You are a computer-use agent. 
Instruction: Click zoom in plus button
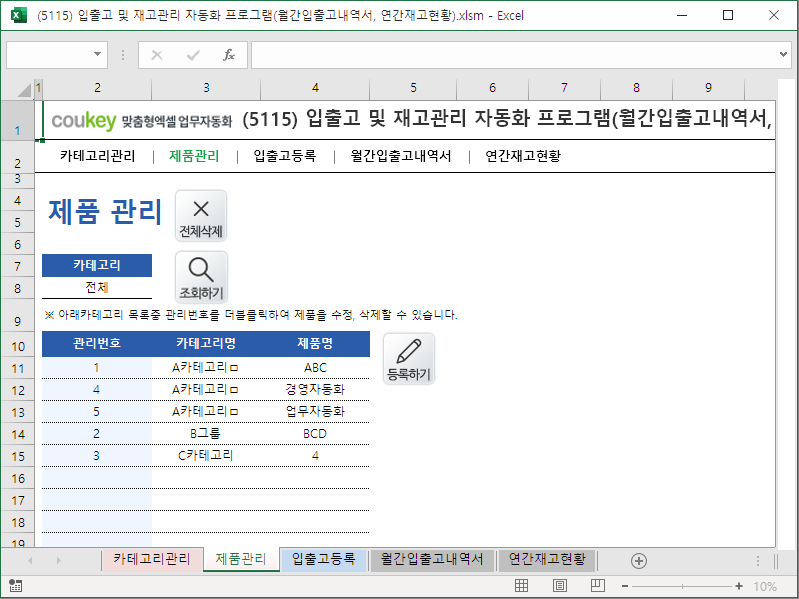(739, 586)
